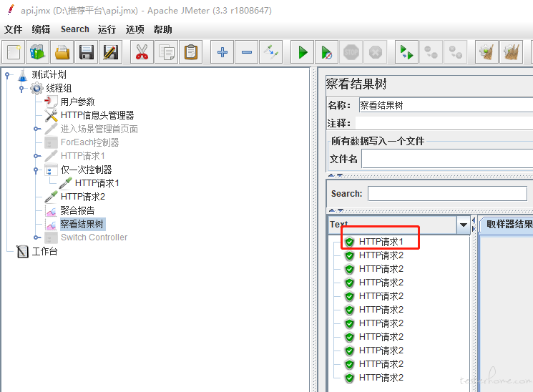Open the 编辑 menu
Image resolution: width=533 pixels, height=392 pixels.
click(x=41, y=29)
